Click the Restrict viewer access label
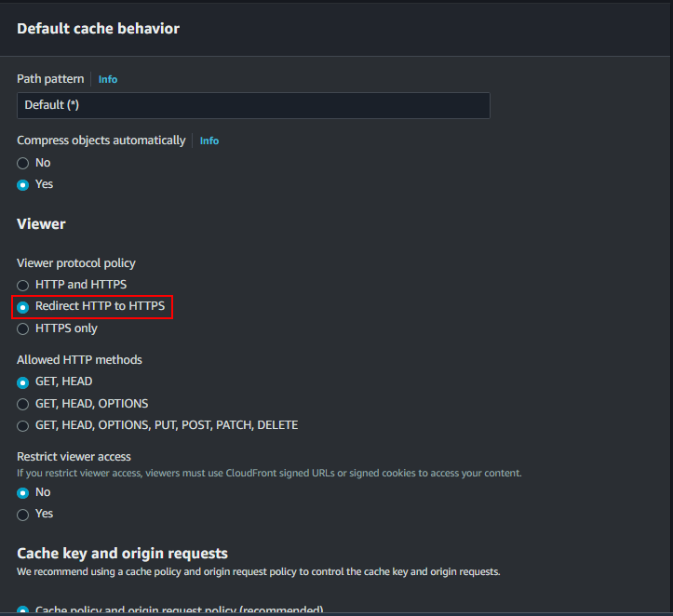 click(74, 457)
